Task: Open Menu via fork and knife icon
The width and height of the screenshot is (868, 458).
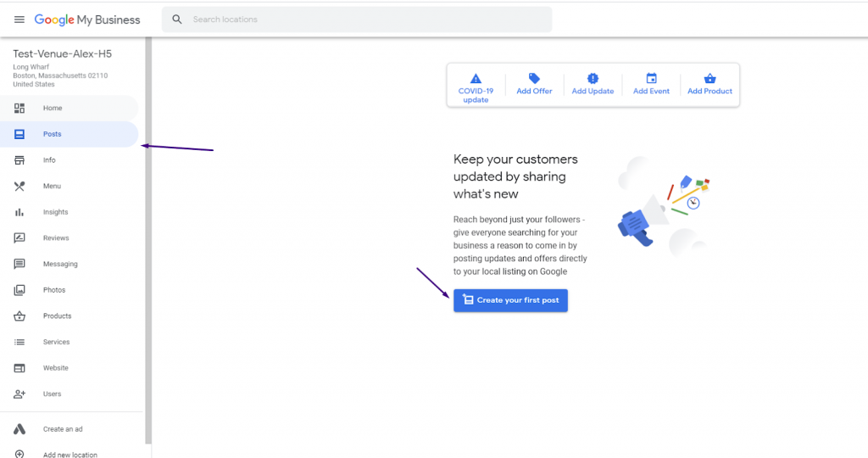Action: (19, 186)
